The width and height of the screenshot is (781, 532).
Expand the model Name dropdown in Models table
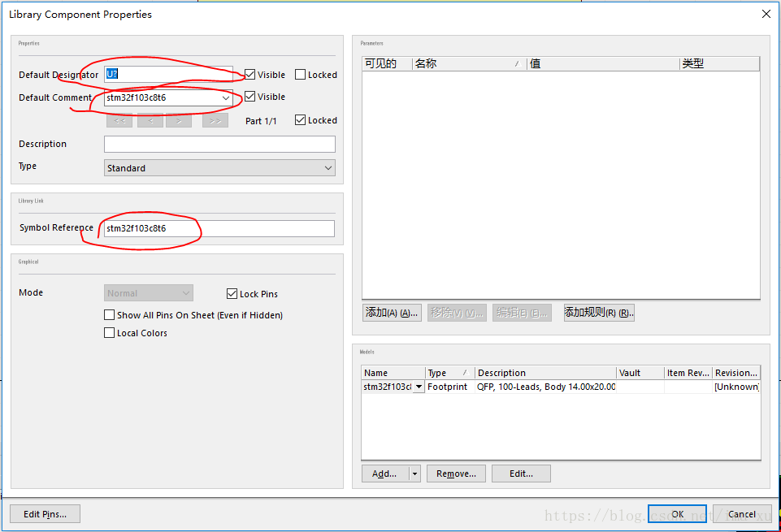coord(419,387)
